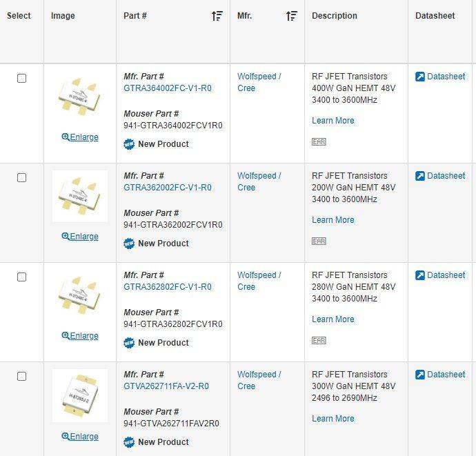
Task: Click Learn More for the 300W transistor
Action: point(333,419)
